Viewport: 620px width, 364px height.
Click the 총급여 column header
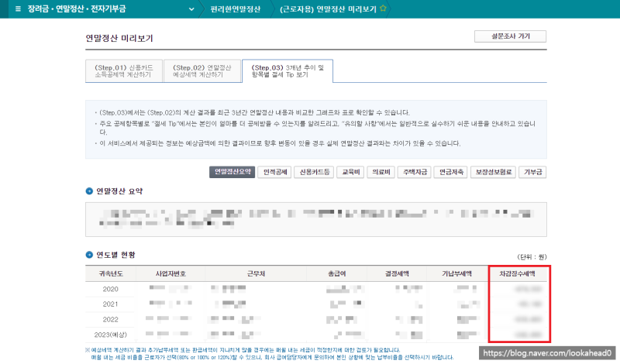point(337,273)
